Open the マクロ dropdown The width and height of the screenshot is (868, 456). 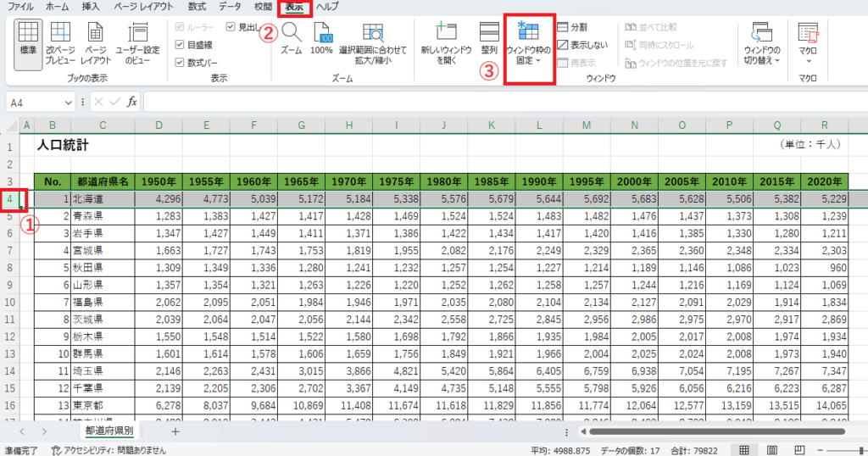pyautogui.click(x=808, y=43)
